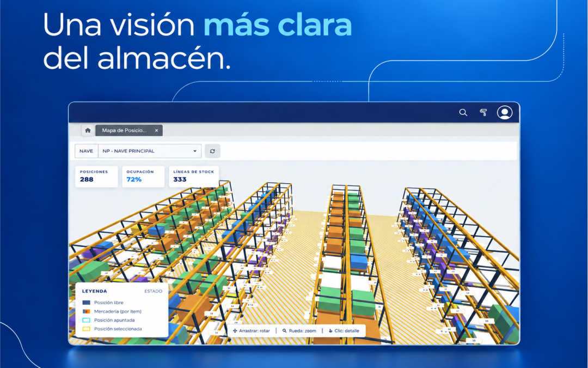
Task: Click the Mercadería (por ítem) swatch
Action: coord(86,311)
